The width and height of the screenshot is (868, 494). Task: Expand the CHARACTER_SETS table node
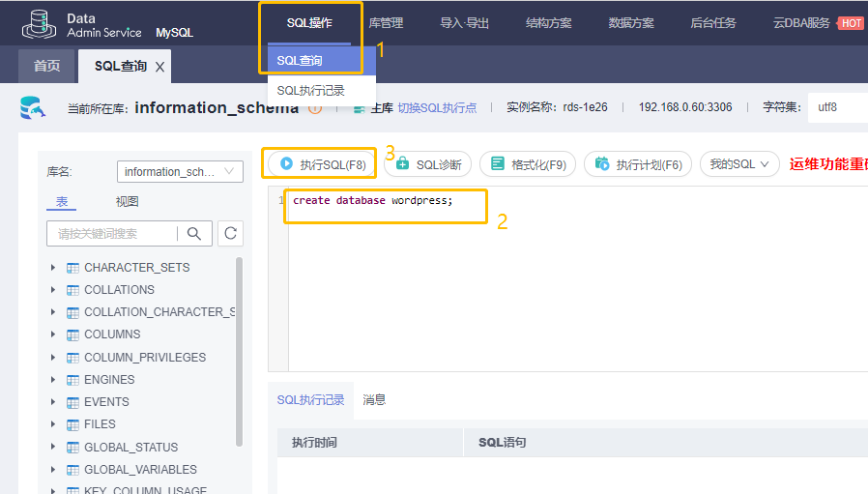[x=53, y=268]
